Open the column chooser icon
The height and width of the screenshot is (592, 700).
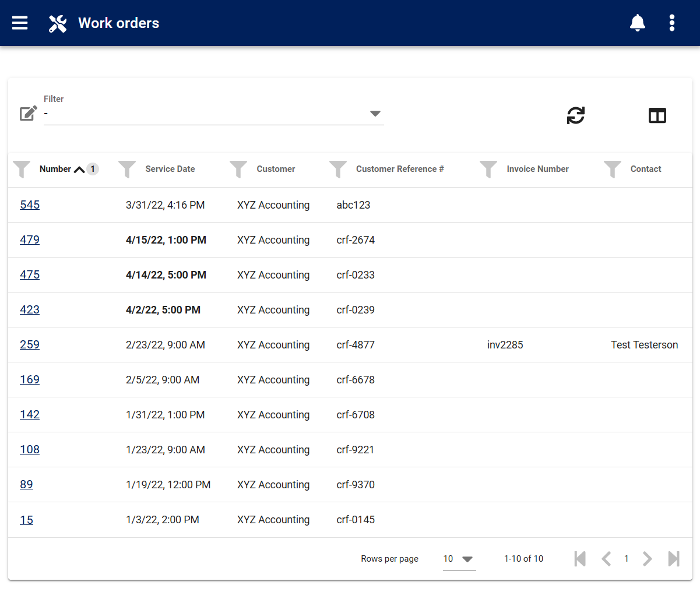point(657,115)
